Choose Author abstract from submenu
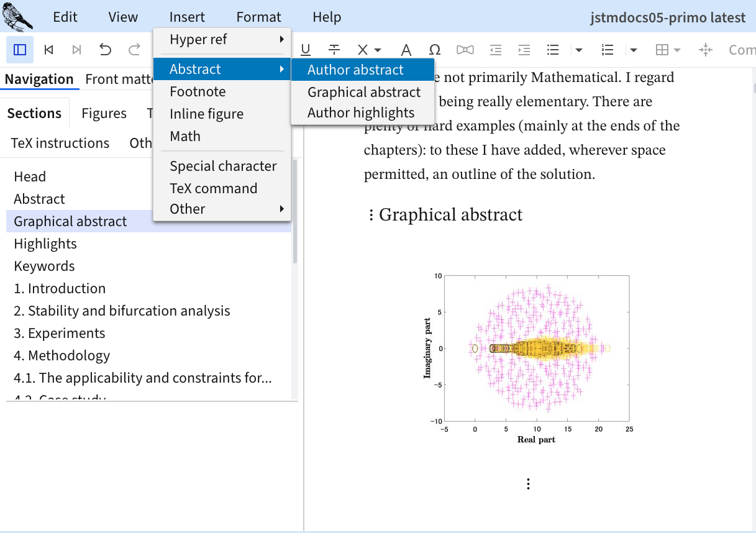The height and width of the screenshot is (533, 756). [x=355, y=70]
